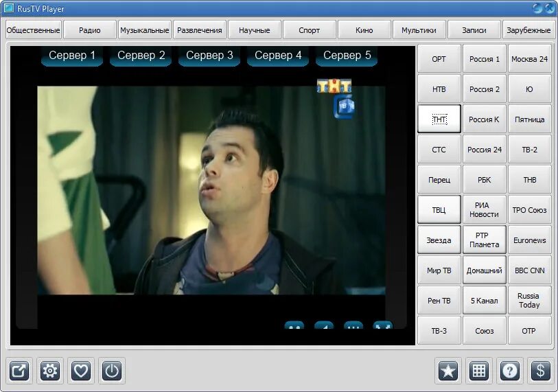Viewport: 558px width, 392px height.
Task: Click the power icon in bottom toolbar
Action: click(112, 371)
